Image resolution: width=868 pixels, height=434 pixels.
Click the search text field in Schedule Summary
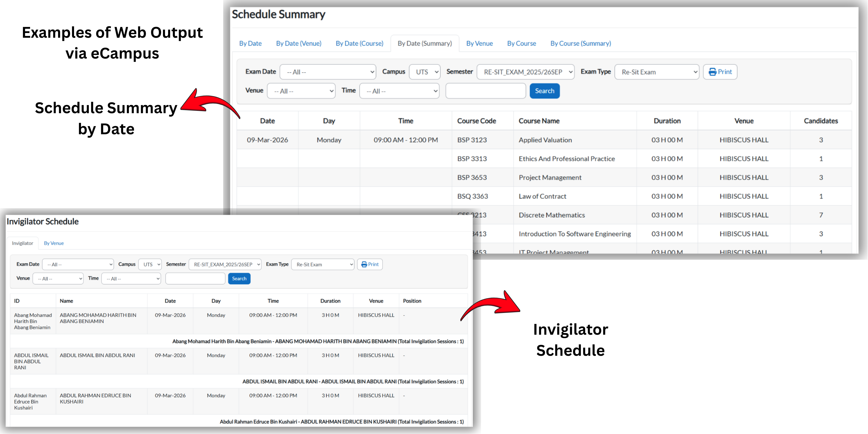coord(486,91)
